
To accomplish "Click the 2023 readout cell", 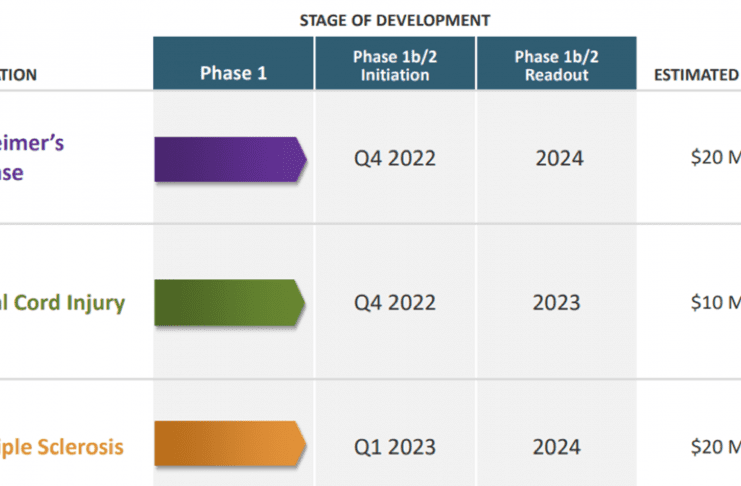I will [558, 303].
